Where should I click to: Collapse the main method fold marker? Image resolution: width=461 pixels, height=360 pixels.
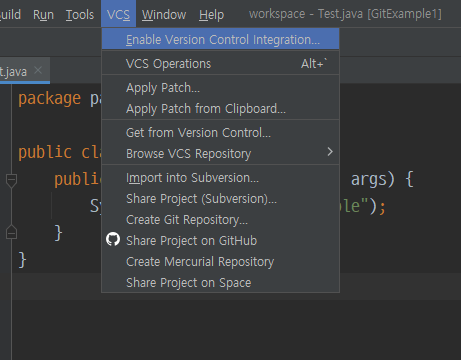(x=11, y=180)
